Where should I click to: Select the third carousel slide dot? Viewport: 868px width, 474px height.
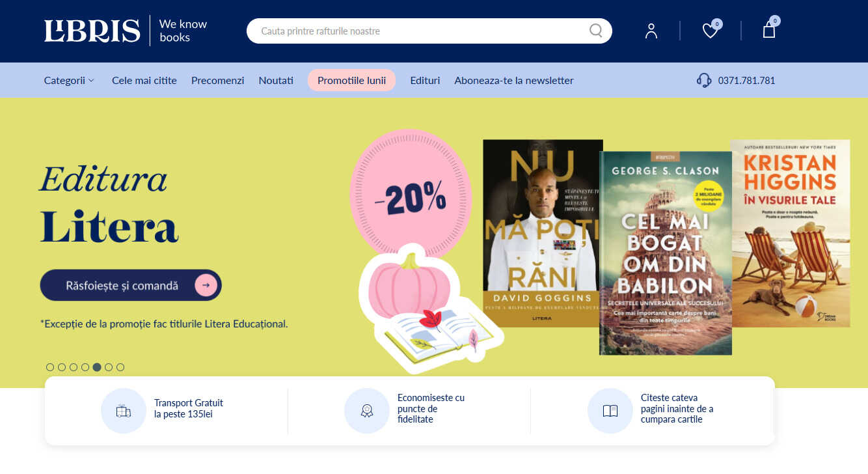click(x=74, y=367)
